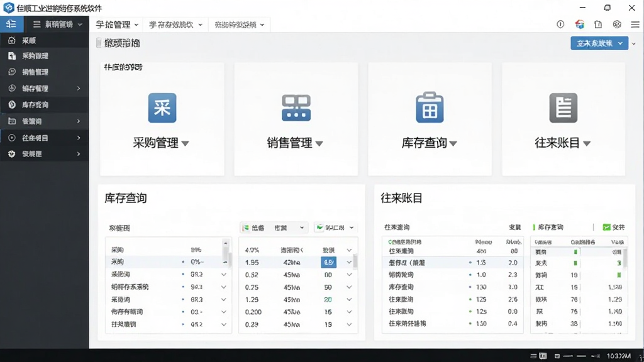
Task: Click the hamburger menu icon at top right
Action: click(x=635, y=25)
